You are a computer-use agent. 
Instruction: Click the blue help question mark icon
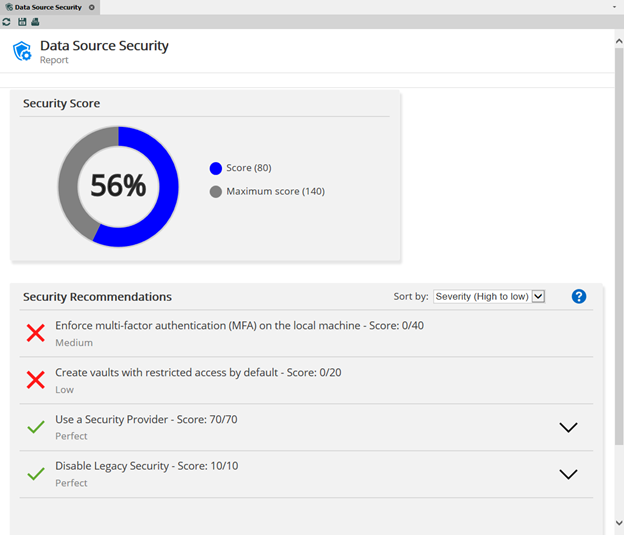[578, 296]
